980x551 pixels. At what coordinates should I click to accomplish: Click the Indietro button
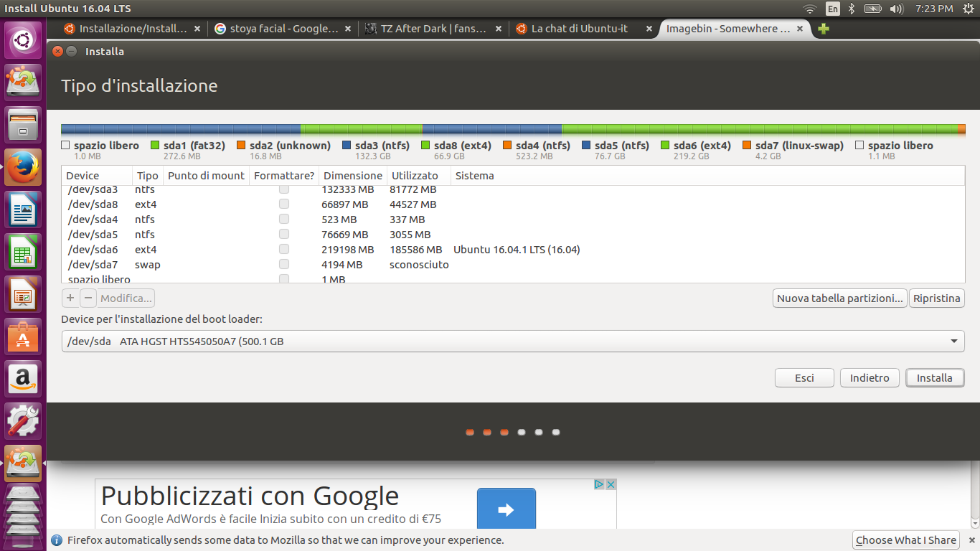coord(870,377)
